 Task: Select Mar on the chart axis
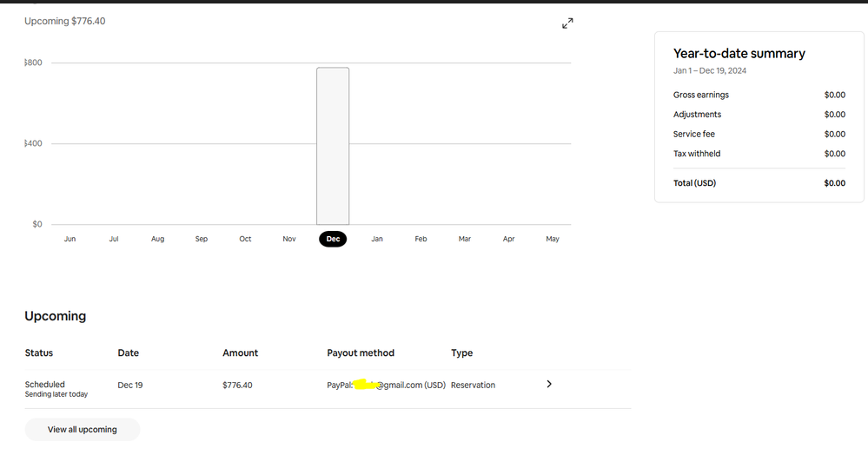(x=465, y=239)
